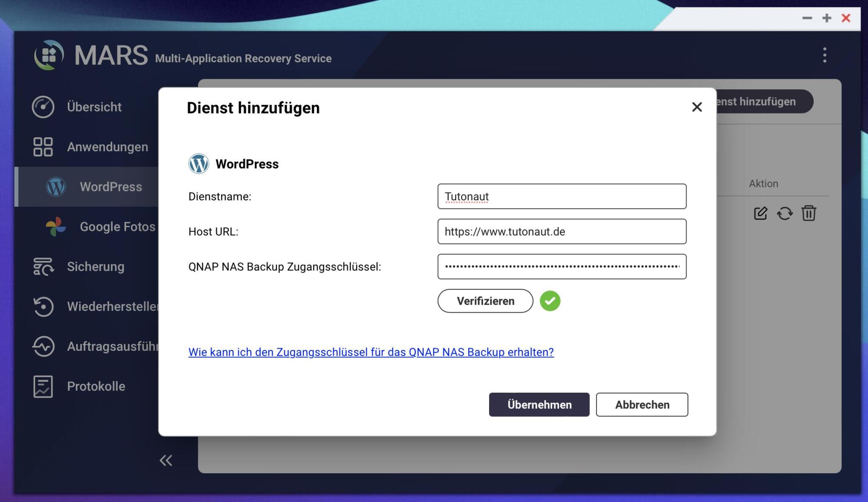Click the Anwendungen grid icon
Viewport: 868px width, 502px height.
pyautogui.click(x=43, y=147)
